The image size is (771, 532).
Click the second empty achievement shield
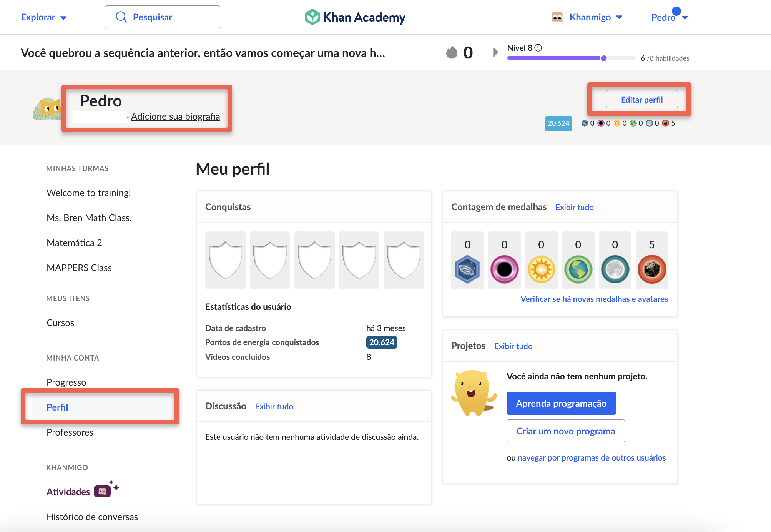pyautogui.click(x=270, y=260)
